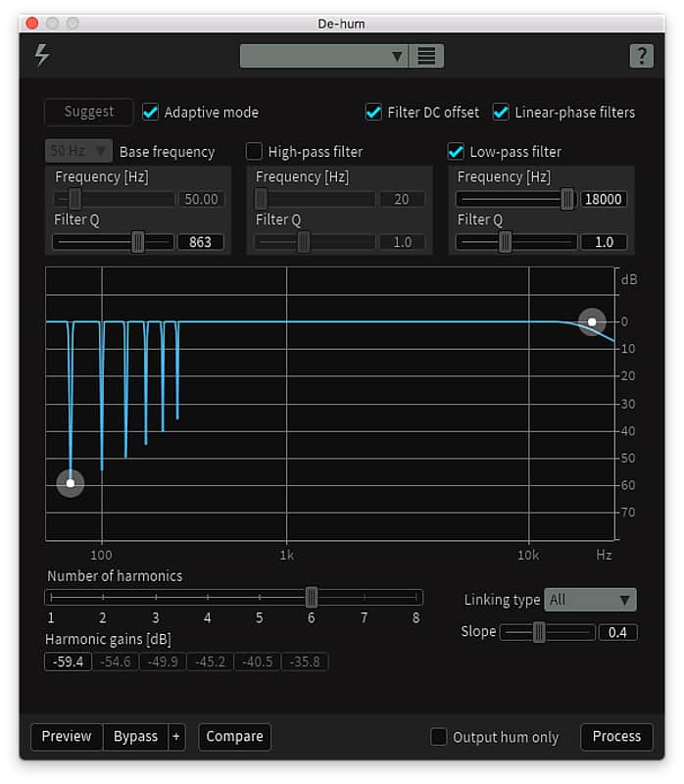Click the Slope slider handle
This screenshot has width=684, height=784.
(x=539, y=632)
